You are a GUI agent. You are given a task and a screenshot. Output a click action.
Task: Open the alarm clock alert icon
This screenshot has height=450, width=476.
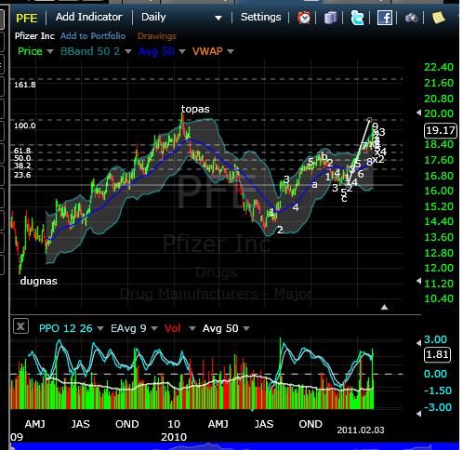click(304, 18)
